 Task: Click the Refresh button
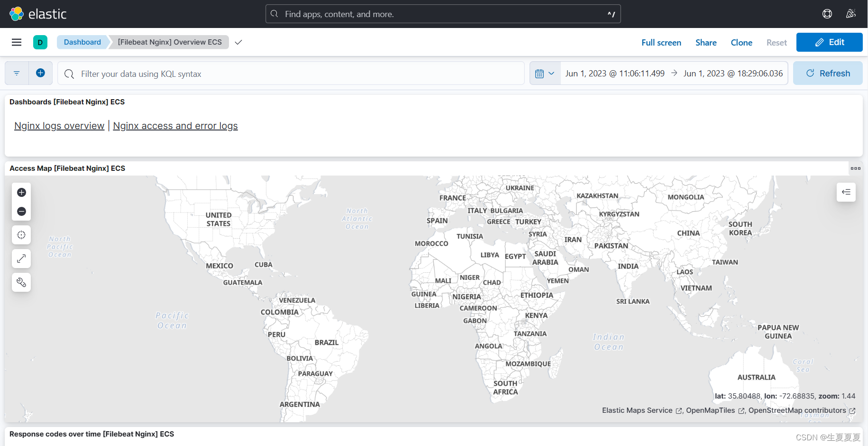[828, 73]
